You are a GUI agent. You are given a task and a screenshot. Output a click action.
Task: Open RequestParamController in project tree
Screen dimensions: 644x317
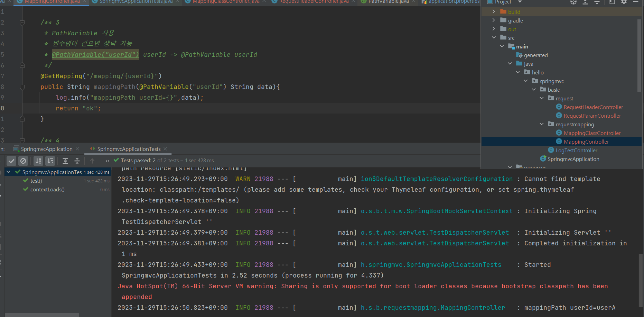pyautogui.click(x=592, y=116)
